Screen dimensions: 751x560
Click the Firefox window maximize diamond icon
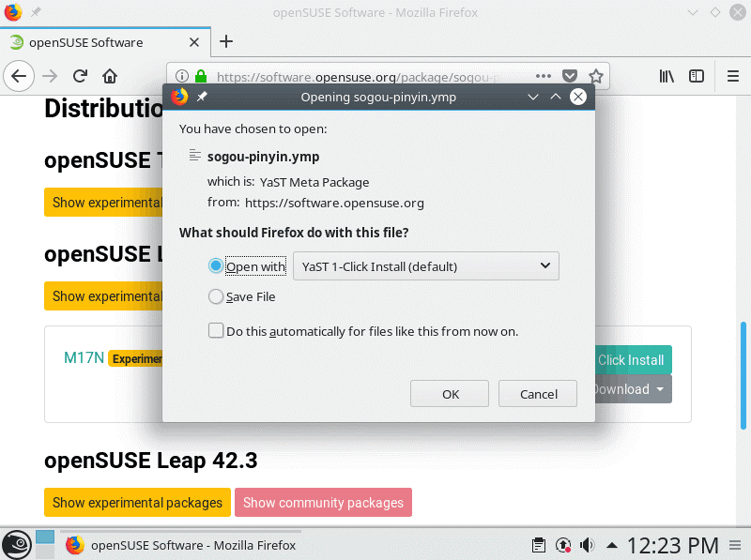click(714, 12)
